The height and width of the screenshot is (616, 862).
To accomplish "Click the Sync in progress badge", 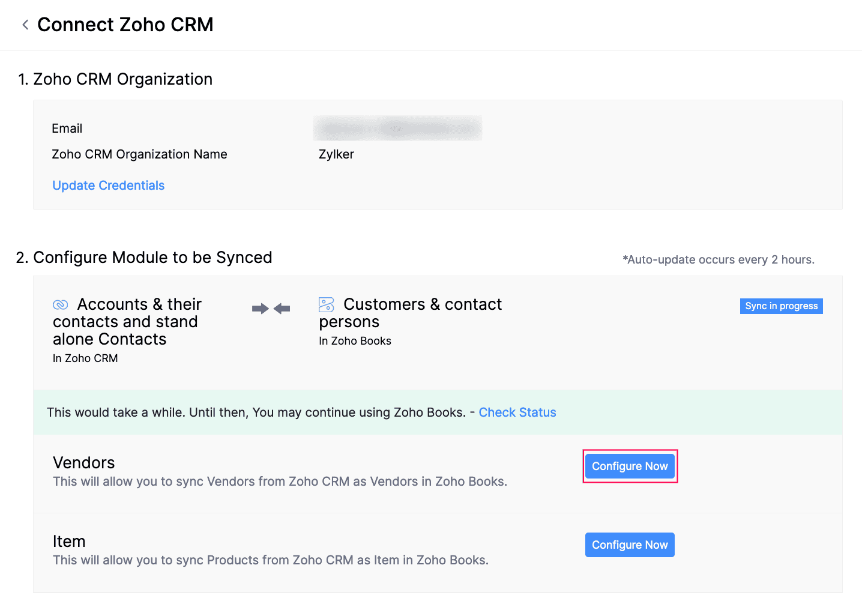I will pyautogui.click(x=781, y=306).
